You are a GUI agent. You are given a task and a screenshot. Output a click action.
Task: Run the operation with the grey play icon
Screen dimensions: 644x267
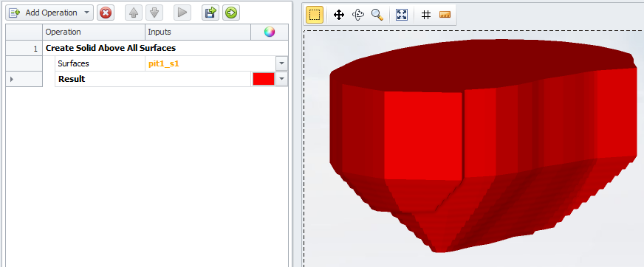tap(182, 13)
